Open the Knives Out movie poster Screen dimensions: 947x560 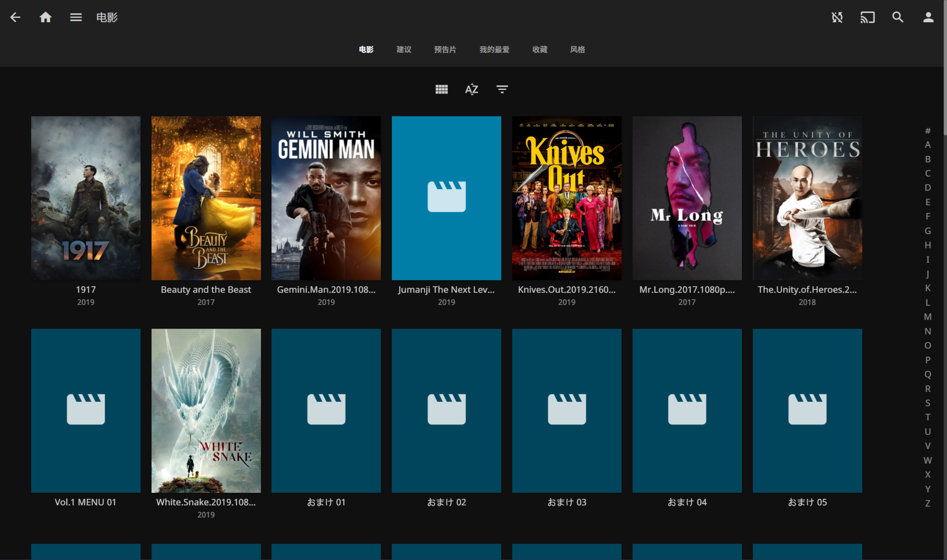coord(566,198)
